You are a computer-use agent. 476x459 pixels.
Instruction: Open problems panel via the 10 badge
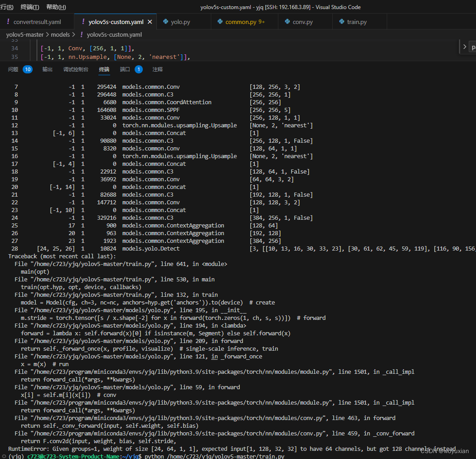point(27,69)
